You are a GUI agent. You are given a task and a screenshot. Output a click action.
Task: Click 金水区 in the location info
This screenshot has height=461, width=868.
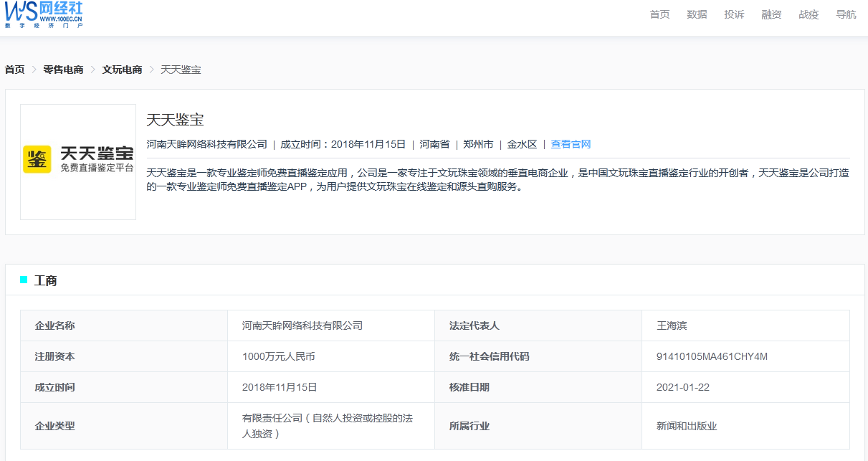(522, 144)
